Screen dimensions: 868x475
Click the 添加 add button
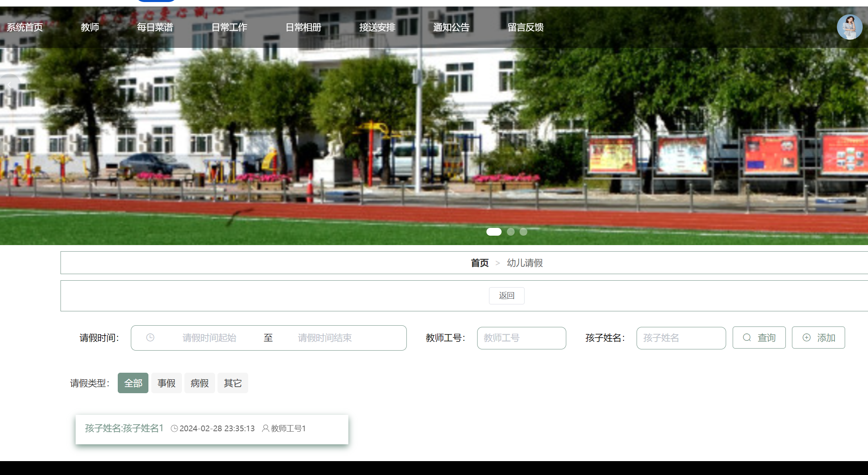point(818,338)
